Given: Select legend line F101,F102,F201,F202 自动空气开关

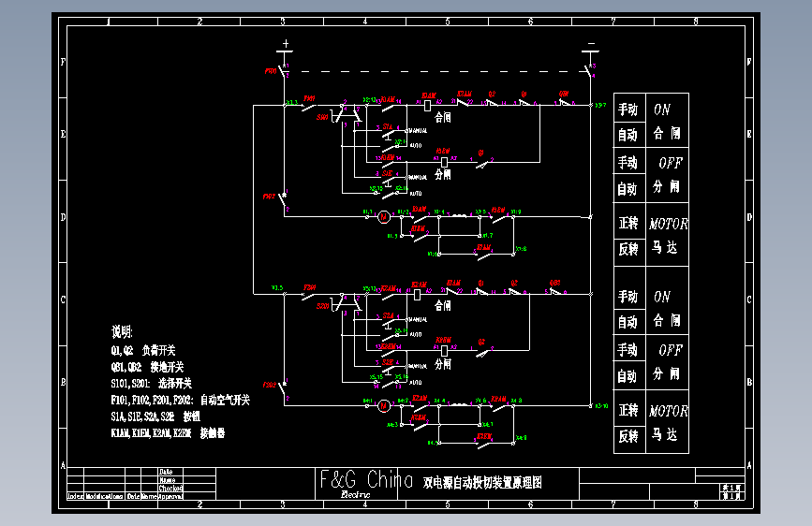Looking at the screenshot, I should (x=180, y=401).
